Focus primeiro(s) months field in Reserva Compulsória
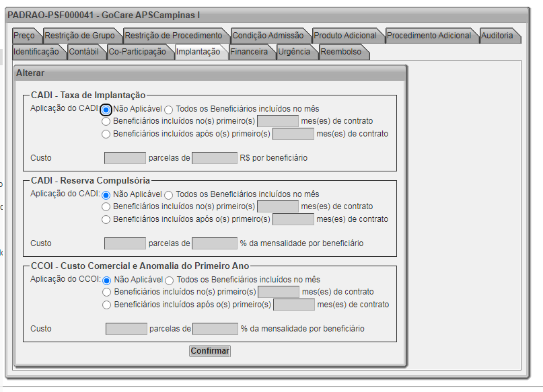543x392 pixels. [278, 206]
